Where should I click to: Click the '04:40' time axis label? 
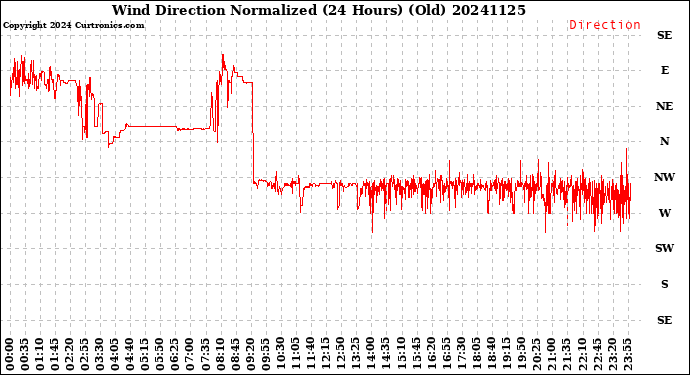[130, 354]
